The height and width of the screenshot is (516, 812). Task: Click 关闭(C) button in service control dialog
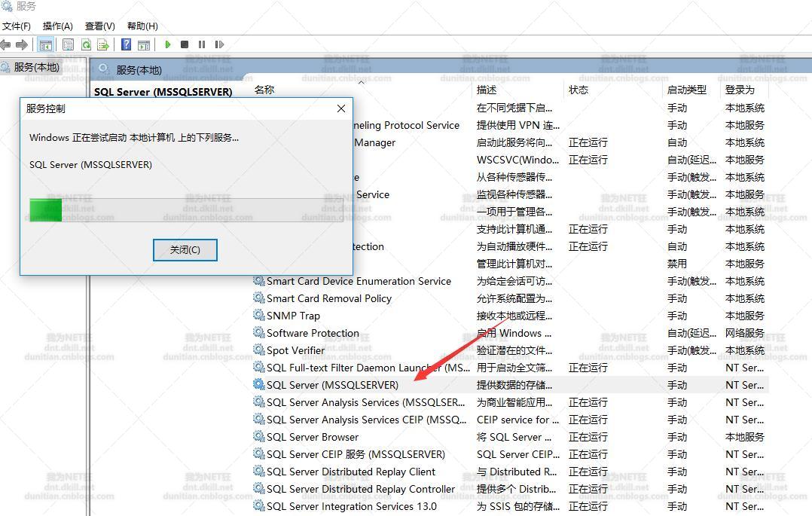pyautogui.click(x=185, y=249)
